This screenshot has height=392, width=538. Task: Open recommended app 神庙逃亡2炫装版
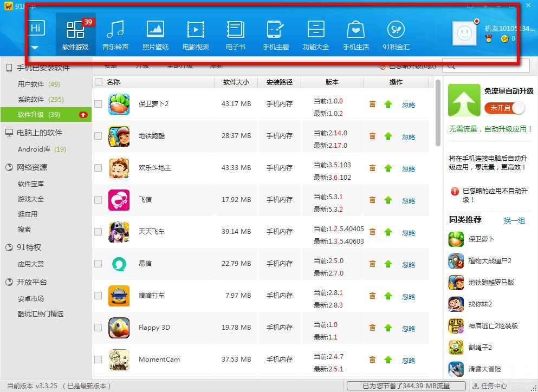(483, 326)
